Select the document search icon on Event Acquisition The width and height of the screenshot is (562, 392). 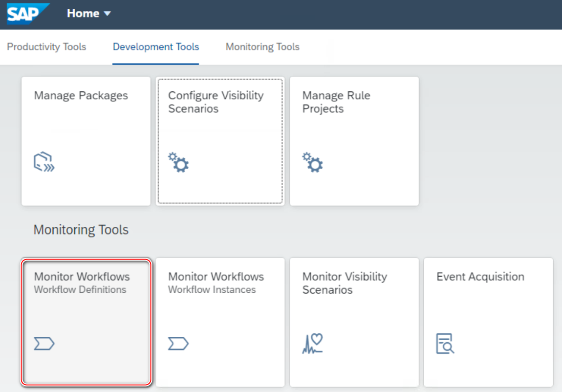click(446, 343)
